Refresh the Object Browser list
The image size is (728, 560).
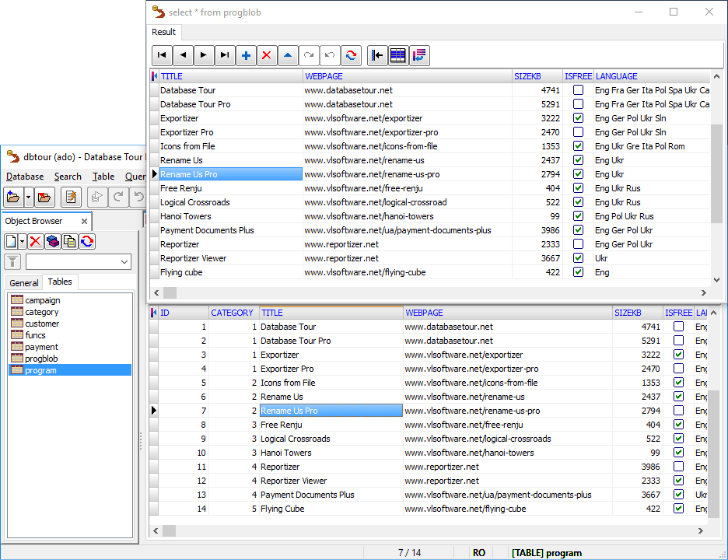coord(87,241)
